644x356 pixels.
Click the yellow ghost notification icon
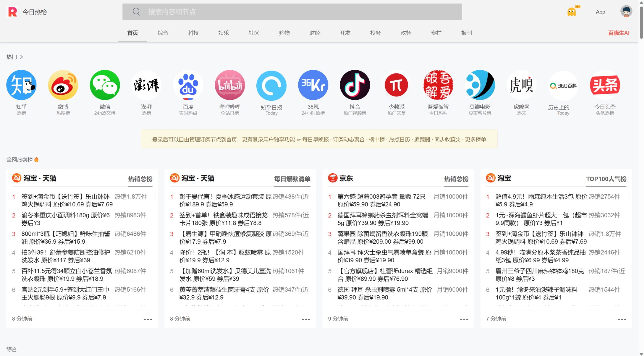point(572,12)
